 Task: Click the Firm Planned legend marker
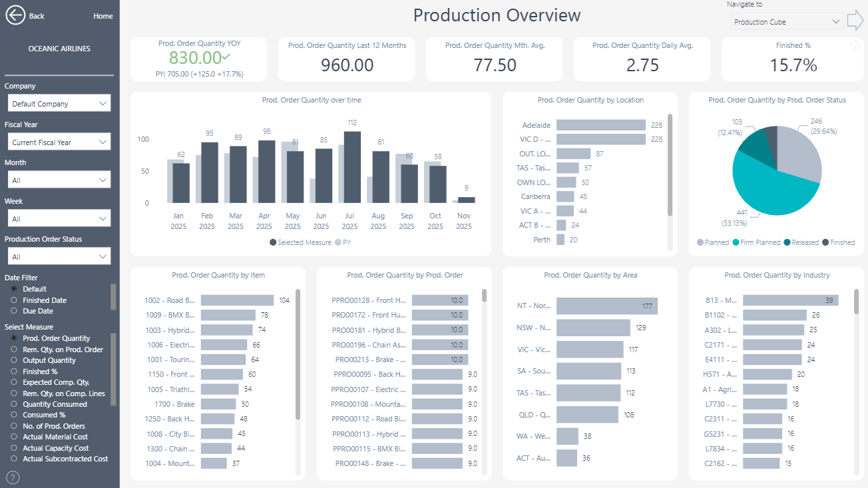[736, 242]
